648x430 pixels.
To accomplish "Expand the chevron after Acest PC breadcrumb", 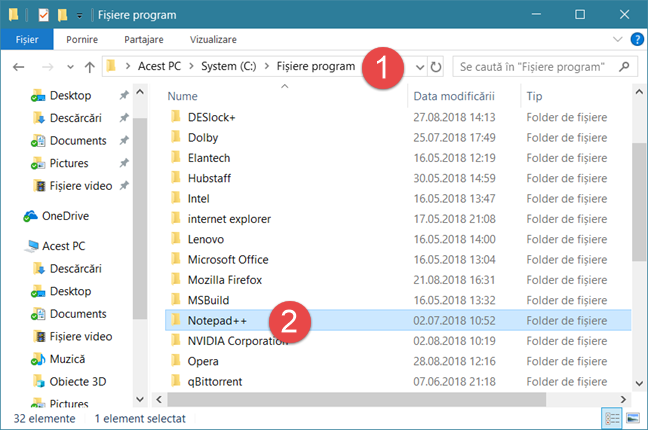I will click(191, 66).
